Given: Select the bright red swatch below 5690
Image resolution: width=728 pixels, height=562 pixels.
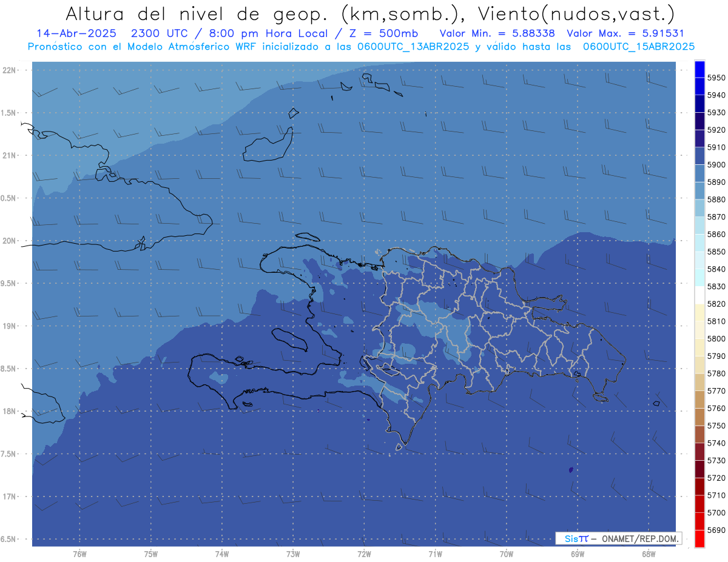Looking at the screenshot, I should click(x=699, y=538).
